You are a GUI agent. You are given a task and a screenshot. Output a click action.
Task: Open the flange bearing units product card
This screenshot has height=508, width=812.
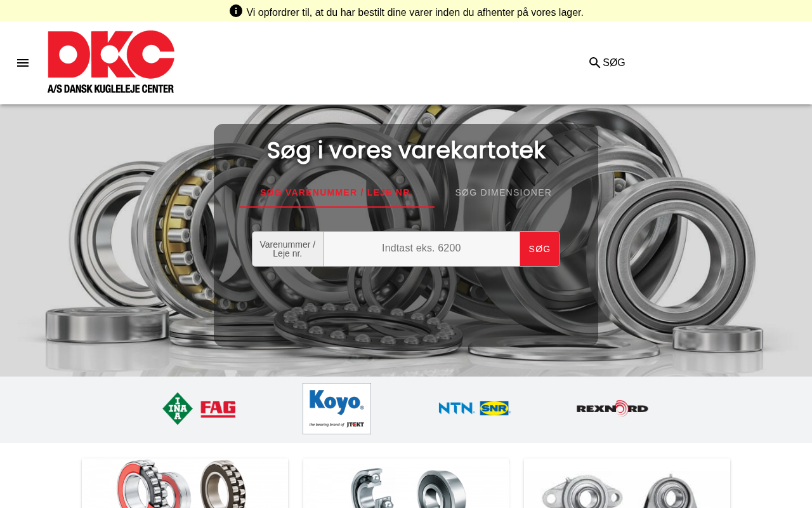click(627, 483)
